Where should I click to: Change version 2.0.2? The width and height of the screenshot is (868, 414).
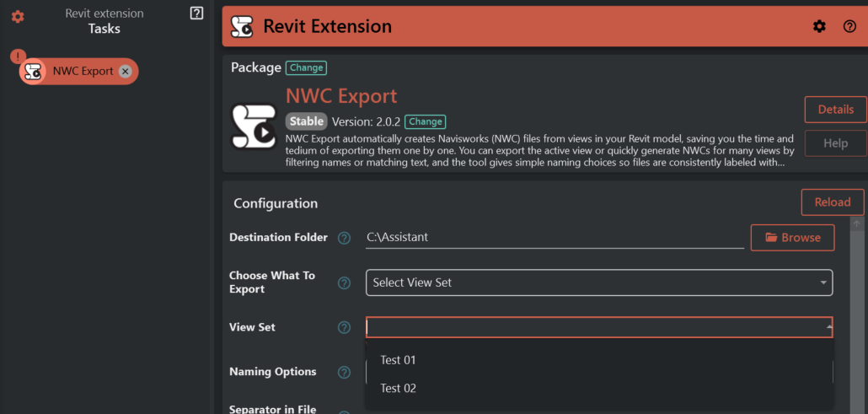point(425,121)
